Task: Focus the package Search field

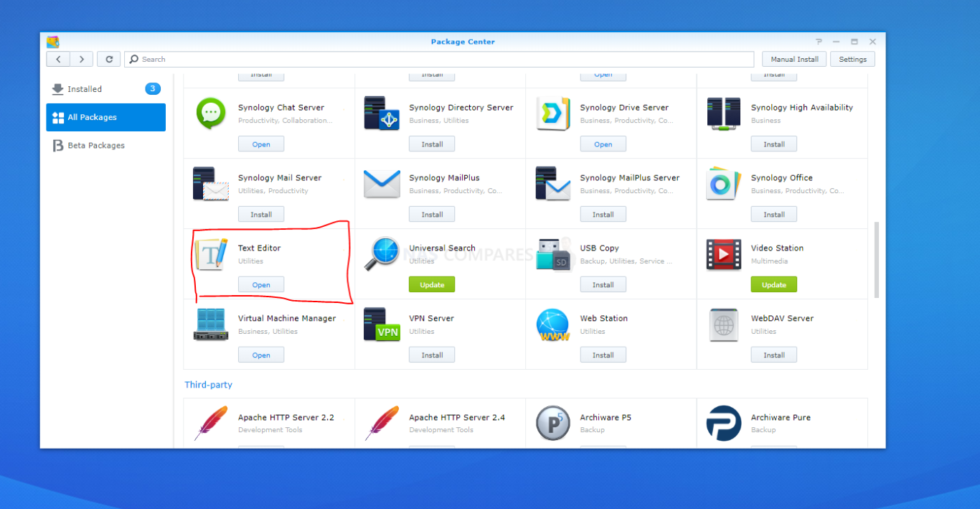Action: [439, 60]
